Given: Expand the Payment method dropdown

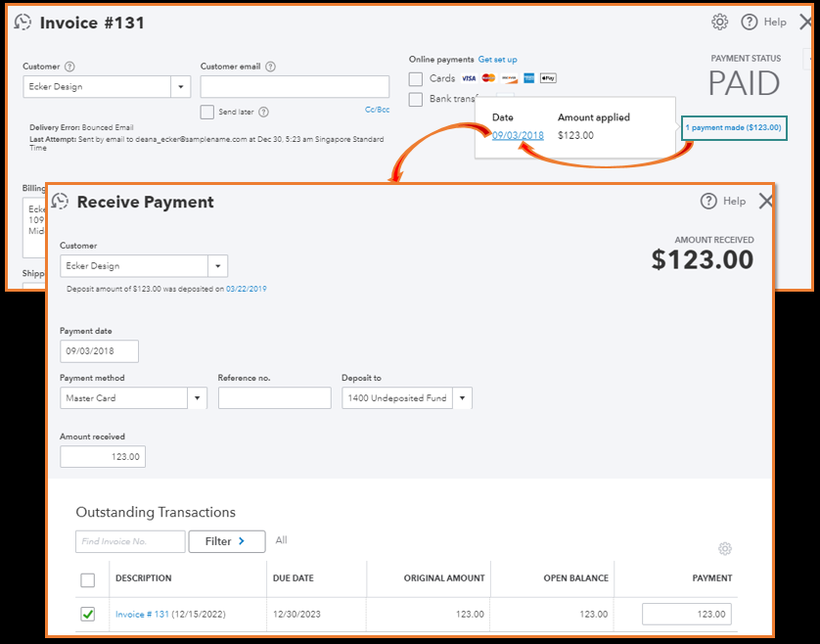Looking at the screenshot, I should [x=198, y=398].
